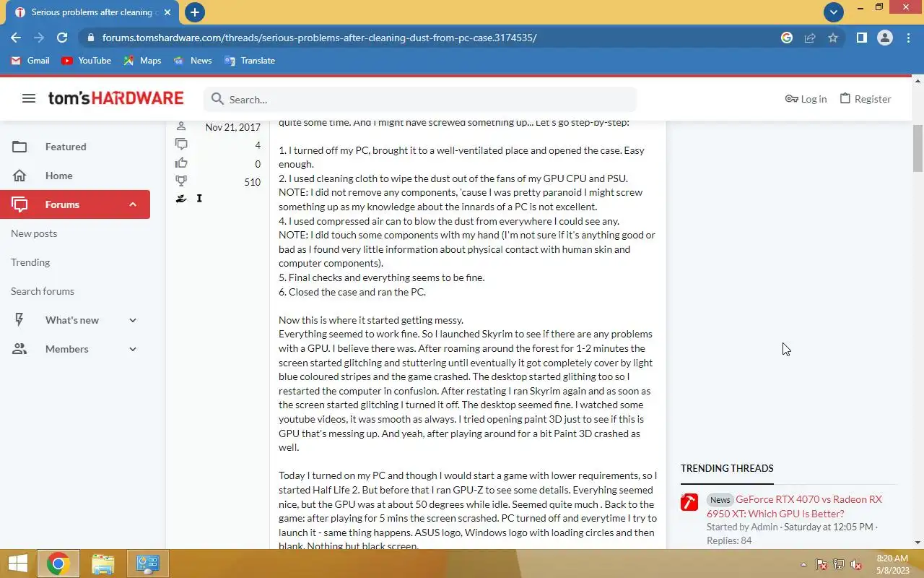
Task: Open the tab search dropdown
Action: tap(834, 12)
